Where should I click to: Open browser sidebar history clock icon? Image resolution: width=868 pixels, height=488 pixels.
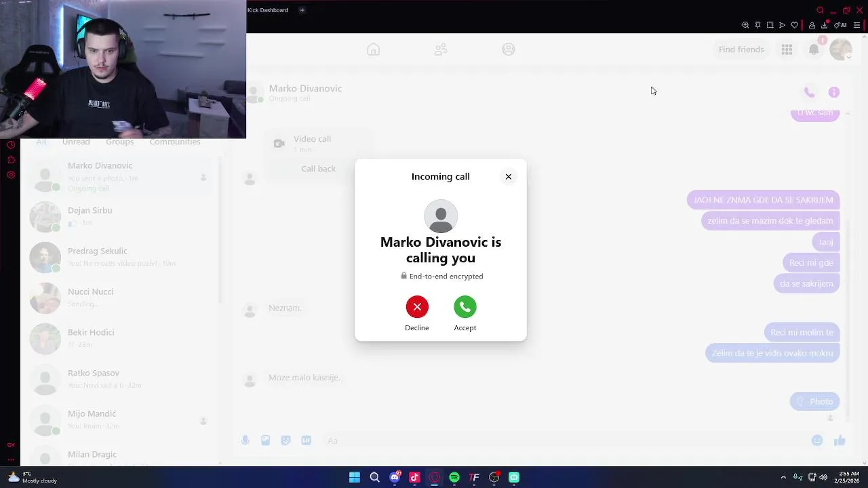click(11, 145)
